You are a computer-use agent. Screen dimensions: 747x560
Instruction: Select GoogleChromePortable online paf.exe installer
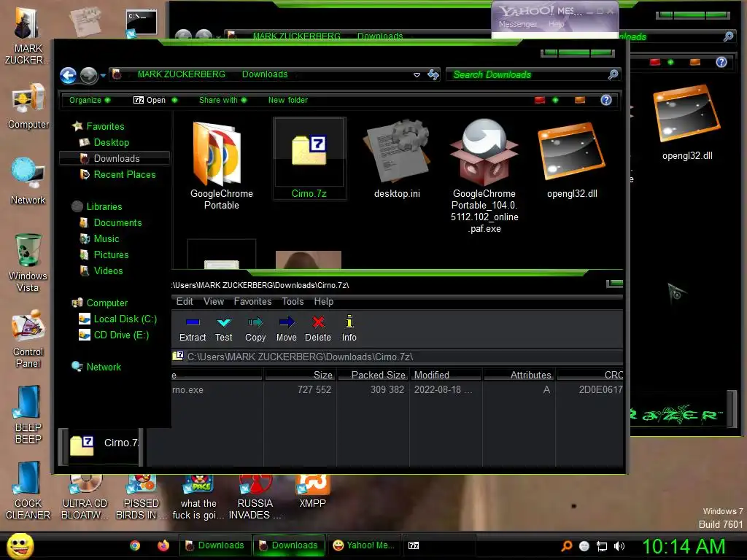click(484, 176)
